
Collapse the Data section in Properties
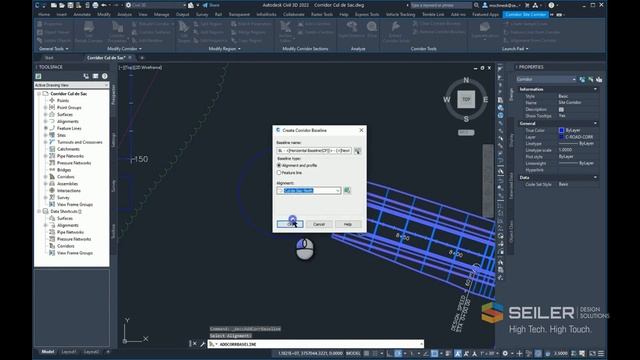coord(595,178)
